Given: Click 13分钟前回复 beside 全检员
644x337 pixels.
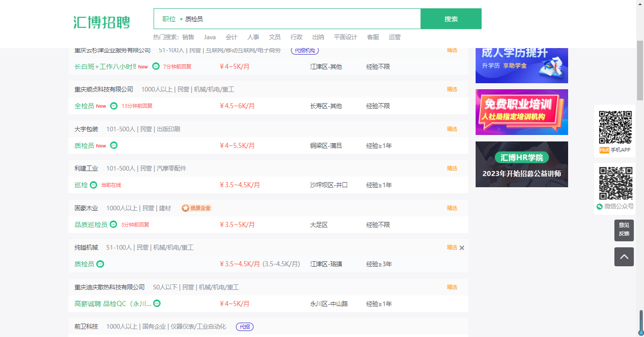Looking at the screenshot, I should [x=137, y=106].
